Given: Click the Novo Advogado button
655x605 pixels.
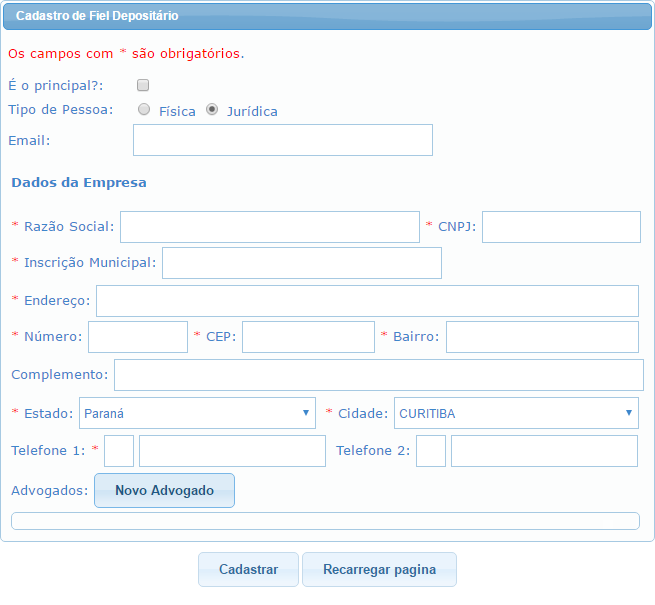Looking at the screenshot, I should click(x=164, y=491).
